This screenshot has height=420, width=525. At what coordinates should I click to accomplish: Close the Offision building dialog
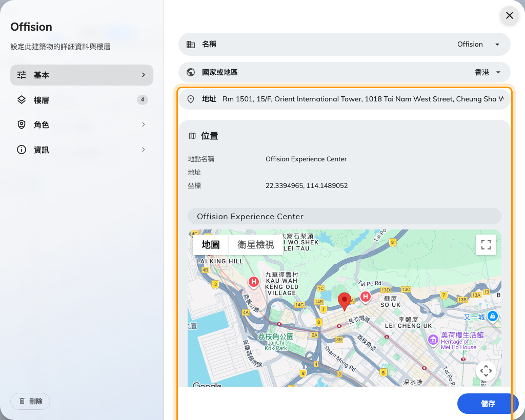coord(509,15)
